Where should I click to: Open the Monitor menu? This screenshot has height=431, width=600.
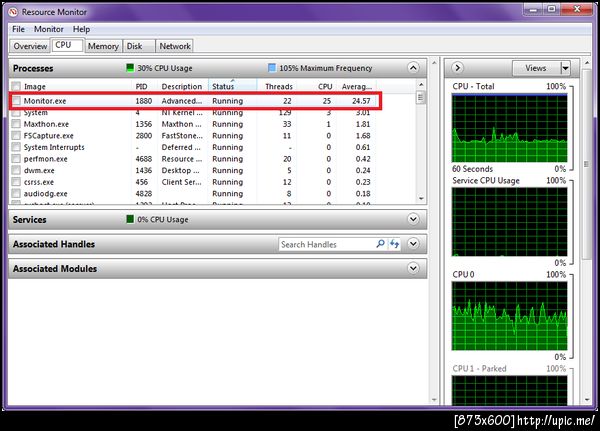(49, 29)
